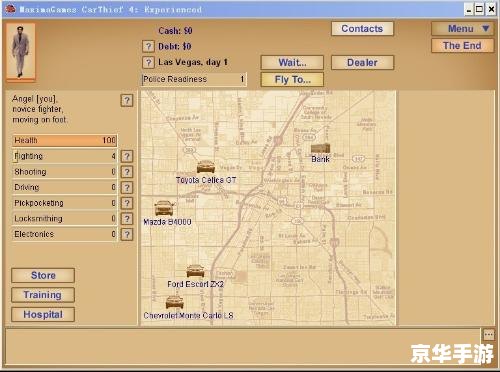Click the Shooting skill bar
Viewport: 500px width, 372px height.
point(65,172)
